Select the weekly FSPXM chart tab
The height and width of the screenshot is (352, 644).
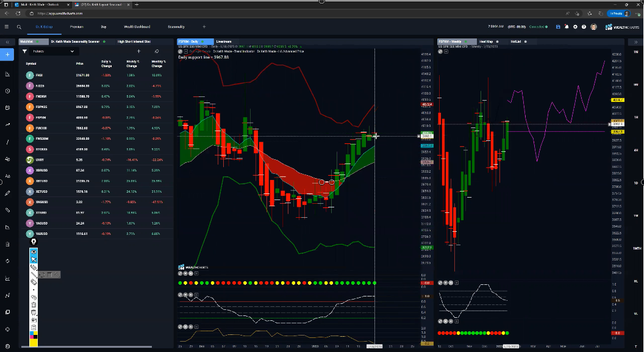coord(457,41)
